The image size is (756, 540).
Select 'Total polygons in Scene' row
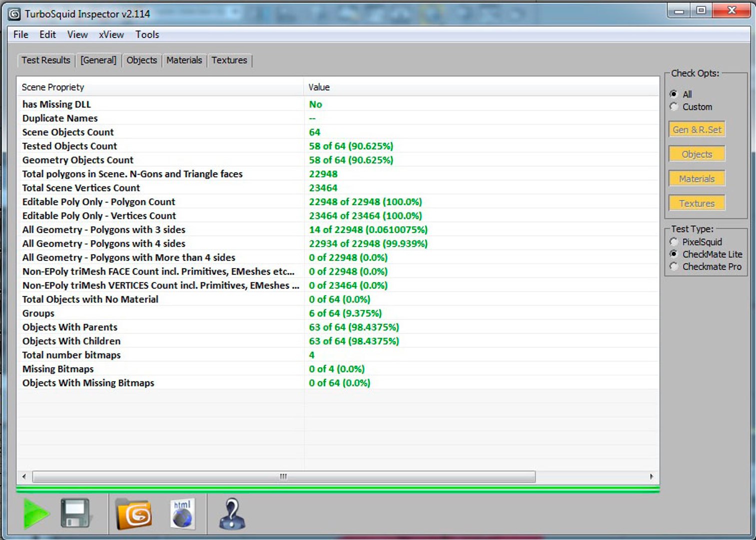(338, 174)
